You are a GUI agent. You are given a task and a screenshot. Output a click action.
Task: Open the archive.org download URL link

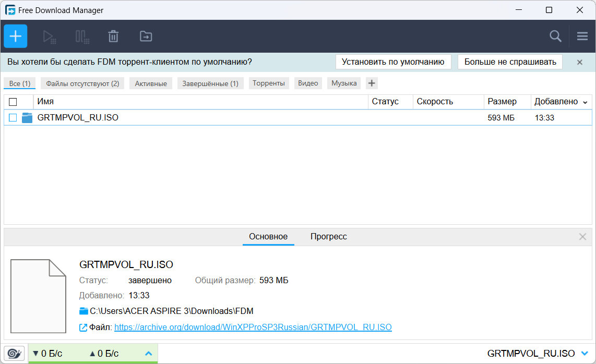[253, 327]
